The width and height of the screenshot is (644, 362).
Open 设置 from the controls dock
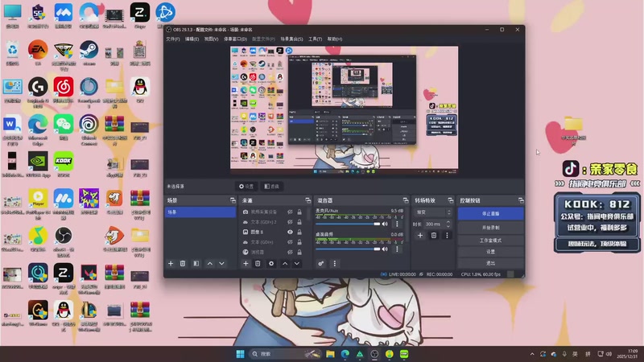[x=490, y=252]
